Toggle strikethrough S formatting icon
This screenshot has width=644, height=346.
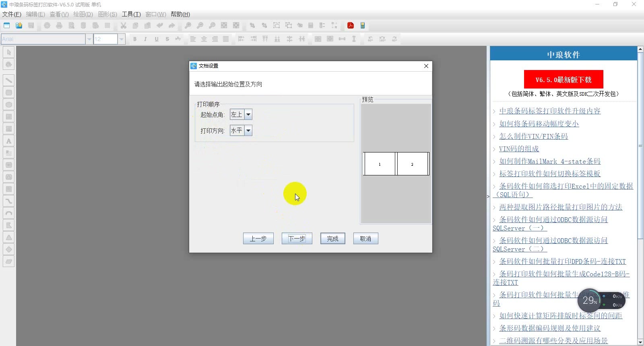tap(167, 39)
